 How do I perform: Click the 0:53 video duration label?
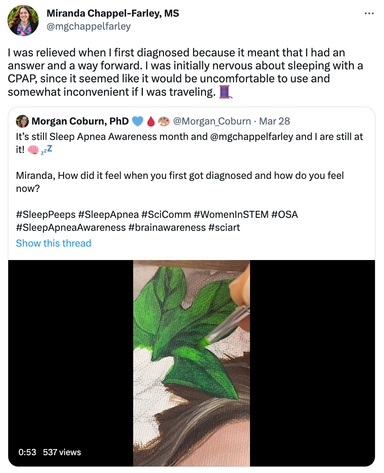pos(27,452)
